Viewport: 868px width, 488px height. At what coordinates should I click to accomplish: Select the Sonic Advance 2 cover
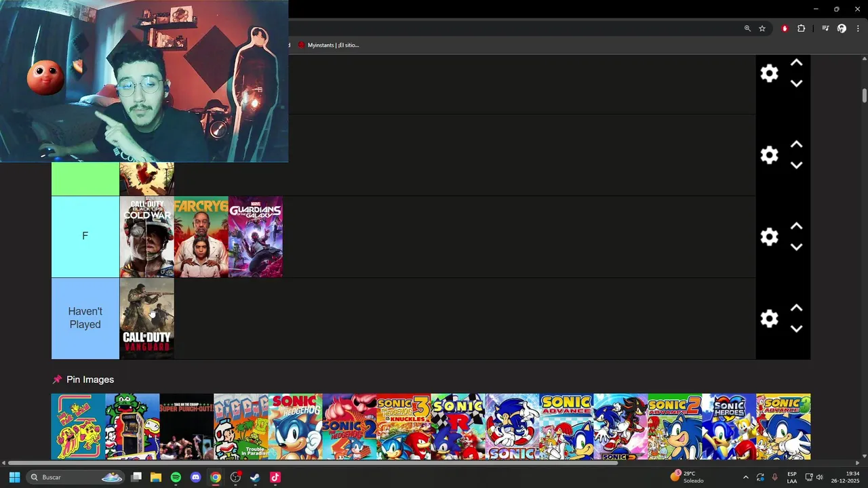tap(675, 426)
